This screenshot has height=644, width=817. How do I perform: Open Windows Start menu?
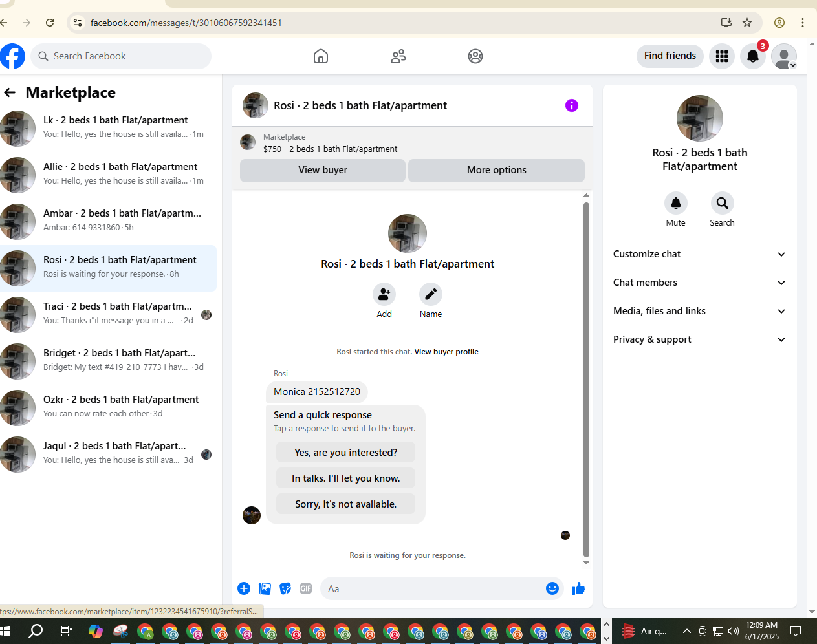click(5, 631)
